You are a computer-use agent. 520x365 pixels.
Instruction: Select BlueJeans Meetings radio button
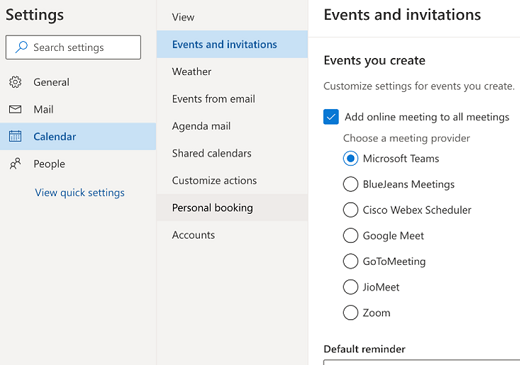coord(350,184)
